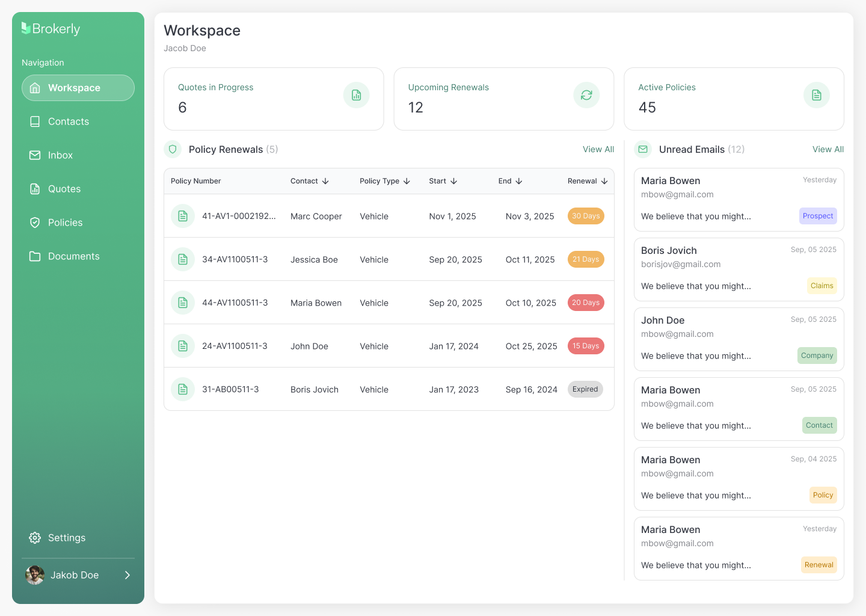Image resolution: width=866 pixels, height=616 pixels.
Task: Sort table by End date arrow
Action: tap(518, 181)
